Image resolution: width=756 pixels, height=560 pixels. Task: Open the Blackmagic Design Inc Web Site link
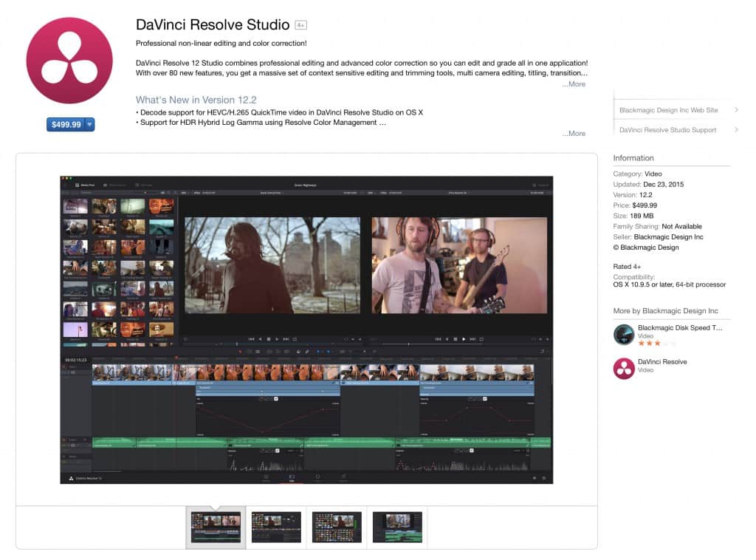tap(668, 110)
